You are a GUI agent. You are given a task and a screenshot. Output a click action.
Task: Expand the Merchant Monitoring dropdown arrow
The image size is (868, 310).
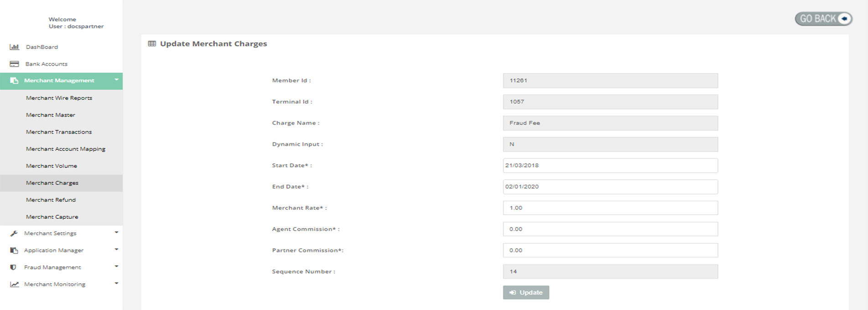pos(116,283)
